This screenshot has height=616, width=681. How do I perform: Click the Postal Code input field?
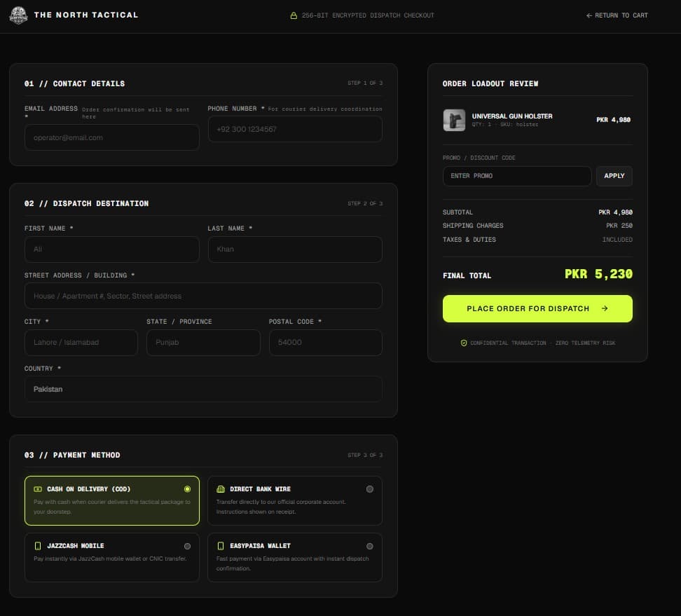(326, 342)
